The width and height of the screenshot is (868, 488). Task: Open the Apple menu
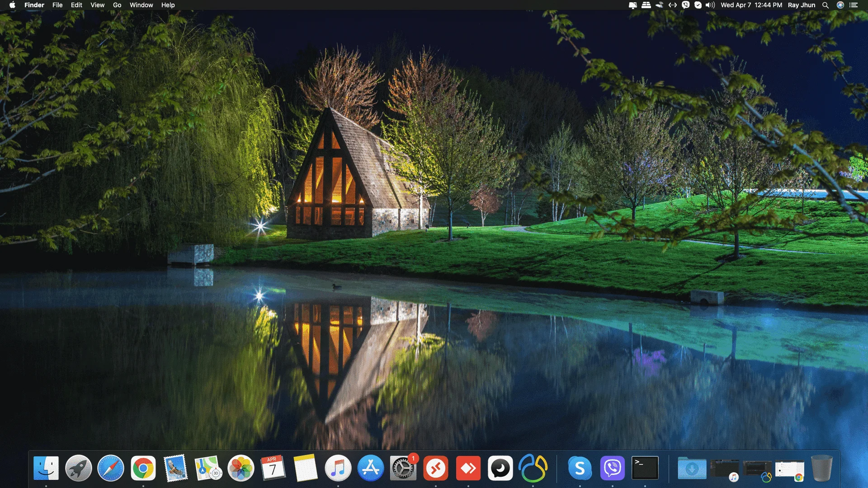(x=12, y=5)
